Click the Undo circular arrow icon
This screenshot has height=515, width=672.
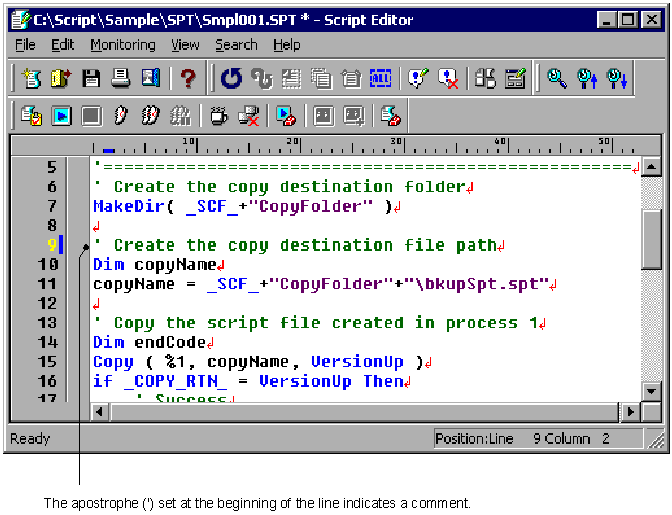point(231,78)
